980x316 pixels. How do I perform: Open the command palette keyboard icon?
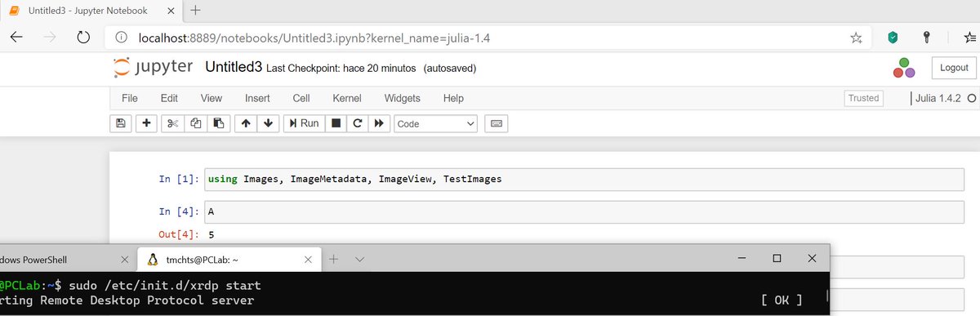pyautogui.click(x=497, y=123)
